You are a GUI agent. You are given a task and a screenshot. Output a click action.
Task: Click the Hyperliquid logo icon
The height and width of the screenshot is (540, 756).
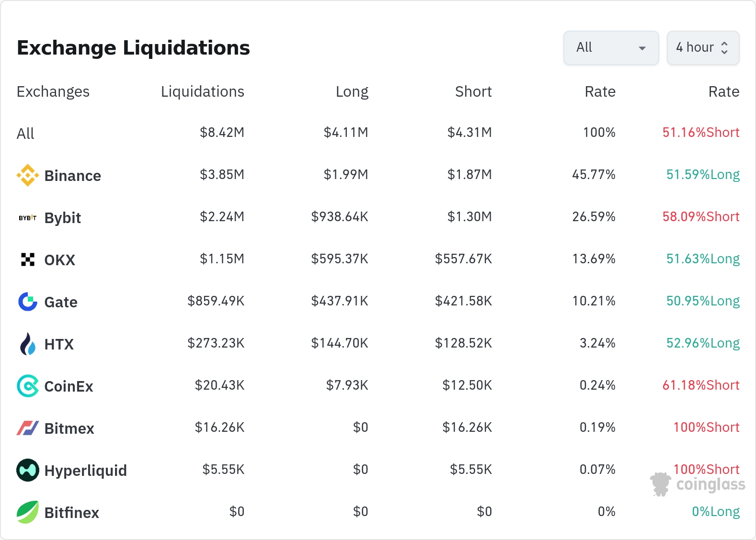[x=28, y=470]
